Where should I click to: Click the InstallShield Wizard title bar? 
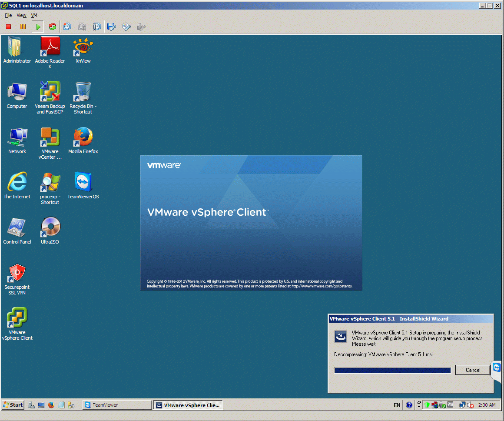coord(411,319)
